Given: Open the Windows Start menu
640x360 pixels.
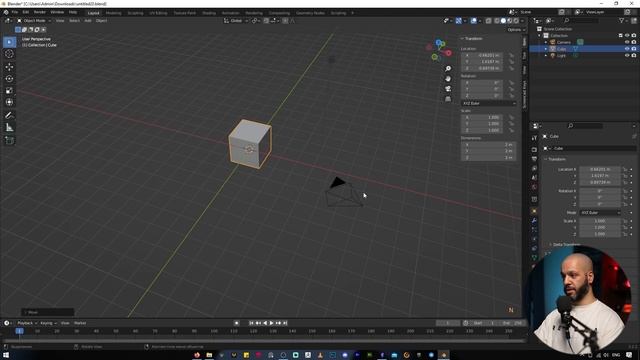Looking at the screenshot, I should pos(6,355).
